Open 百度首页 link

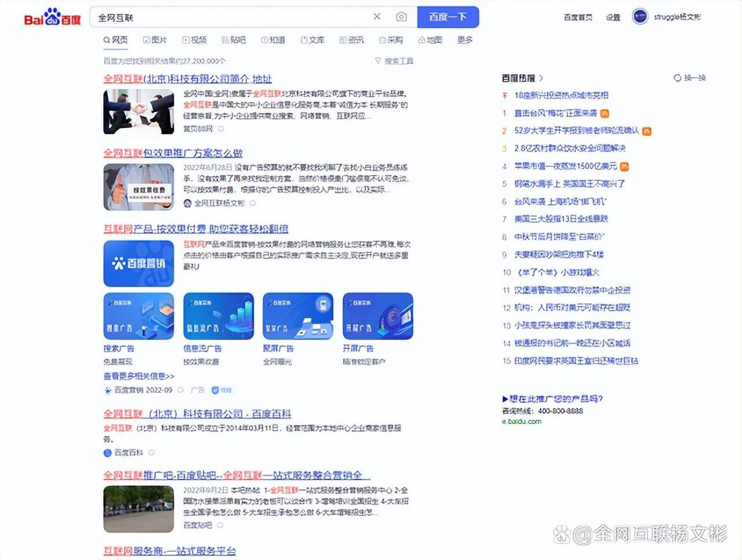578,17
